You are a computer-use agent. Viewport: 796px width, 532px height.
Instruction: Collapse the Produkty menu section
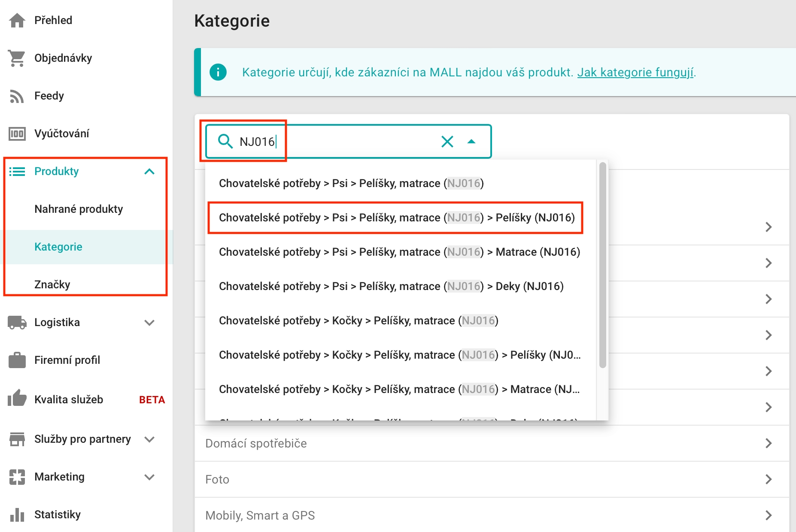click(x=149, y=172)
